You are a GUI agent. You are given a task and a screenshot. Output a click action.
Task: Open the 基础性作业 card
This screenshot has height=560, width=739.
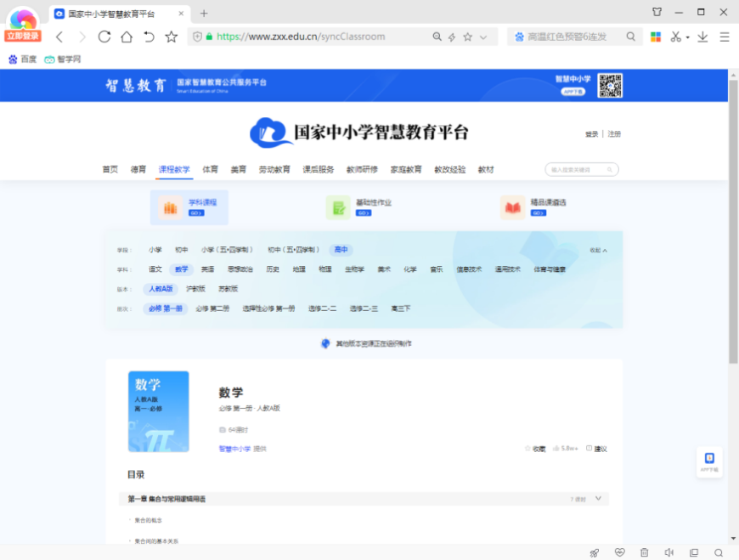click(x=358, y=207)
